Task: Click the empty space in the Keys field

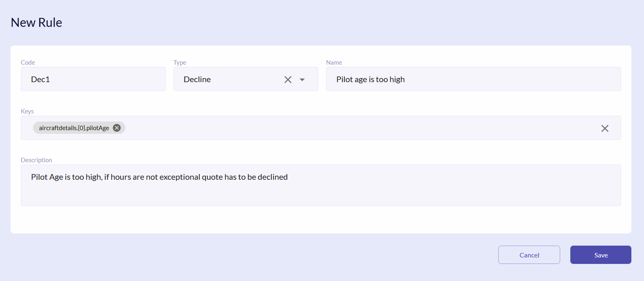Action: 346,128
